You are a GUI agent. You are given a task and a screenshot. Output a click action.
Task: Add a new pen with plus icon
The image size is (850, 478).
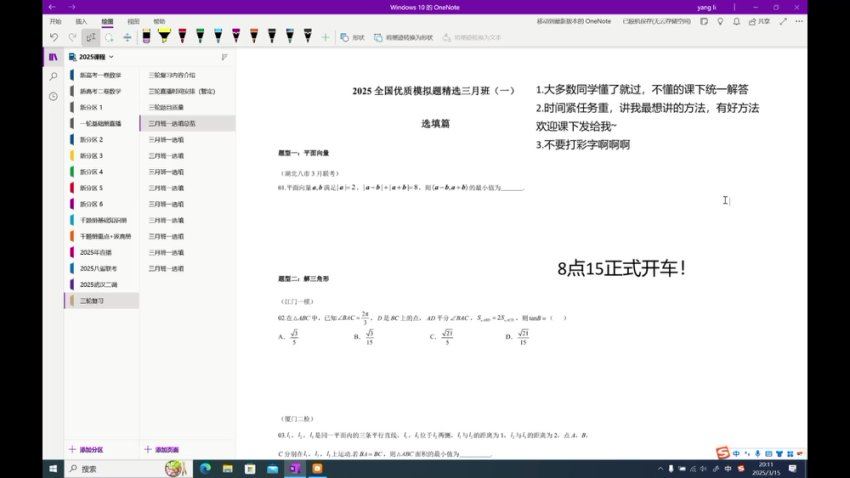pos(325,37)
